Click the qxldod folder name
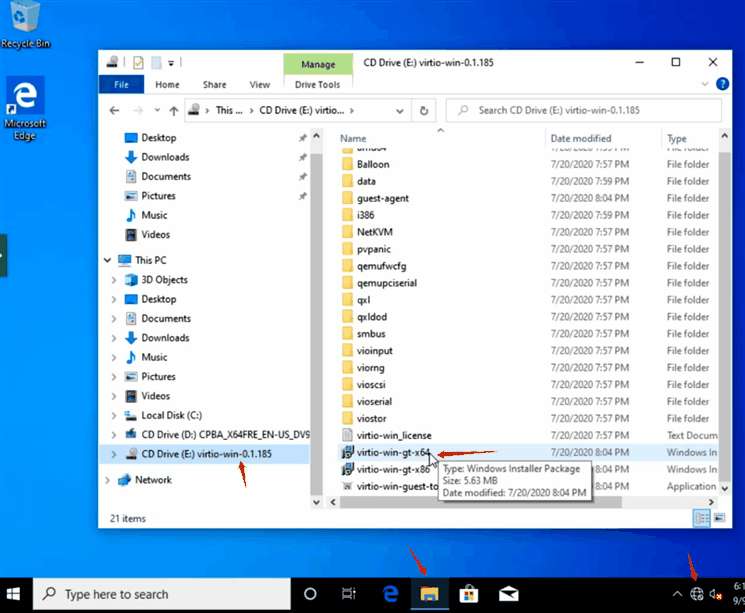The width and height of the screenshot is (745, 613). point(372,317)
